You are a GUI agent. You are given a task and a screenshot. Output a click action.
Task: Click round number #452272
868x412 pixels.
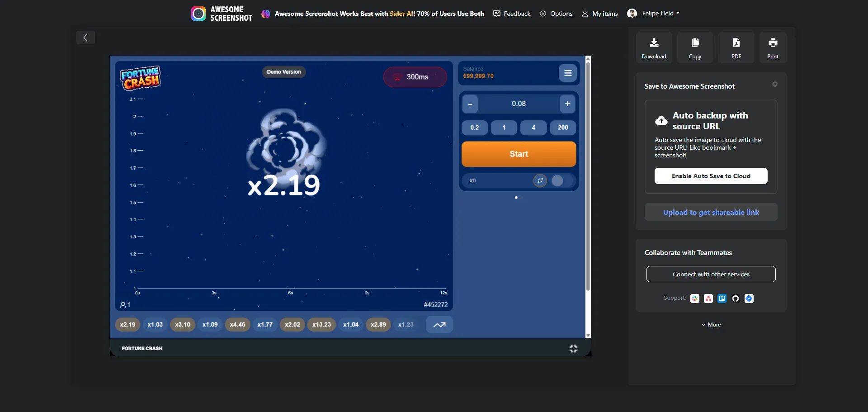[436, 305]
